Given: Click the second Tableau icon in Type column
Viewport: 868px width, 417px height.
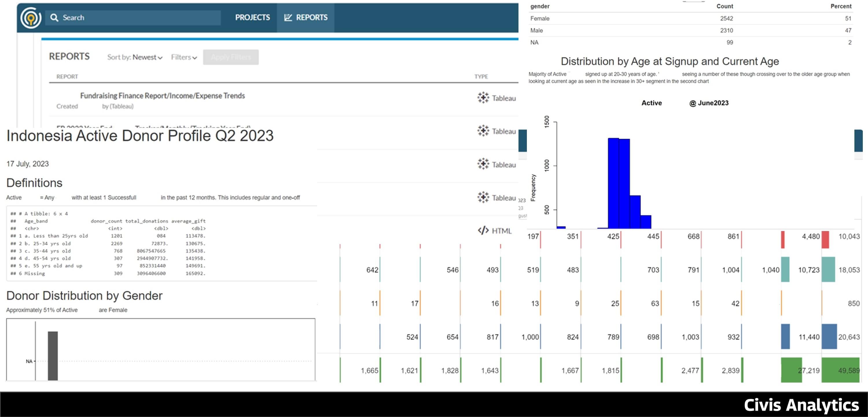Looking at the screenshot, I should [x=483, y=131].
